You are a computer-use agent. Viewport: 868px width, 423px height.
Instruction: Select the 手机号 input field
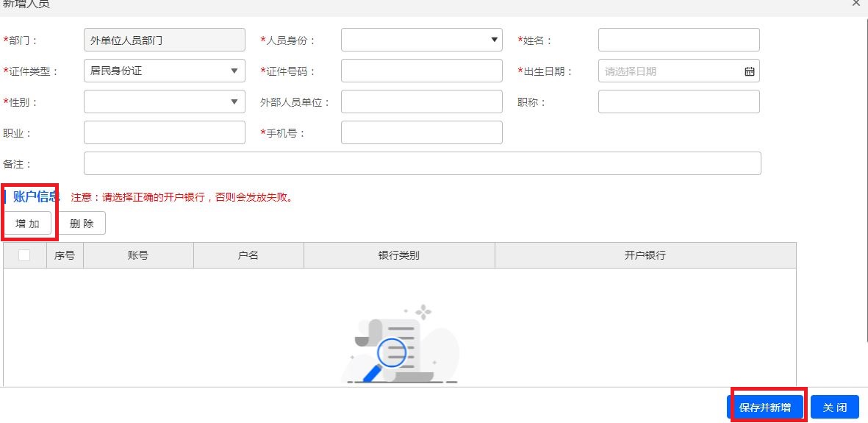pos(421,132)
